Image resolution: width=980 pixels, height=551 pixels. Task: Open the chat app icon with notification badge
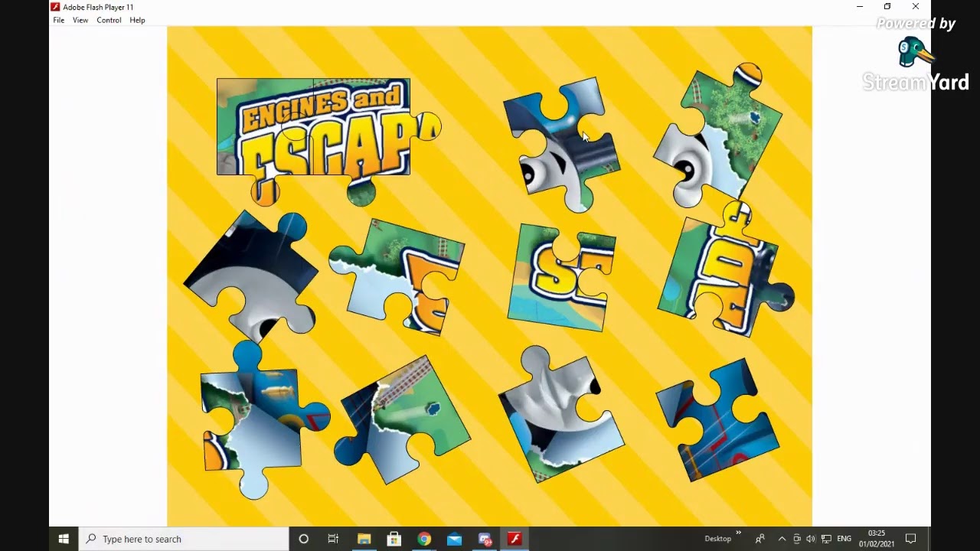click(485, 539)
